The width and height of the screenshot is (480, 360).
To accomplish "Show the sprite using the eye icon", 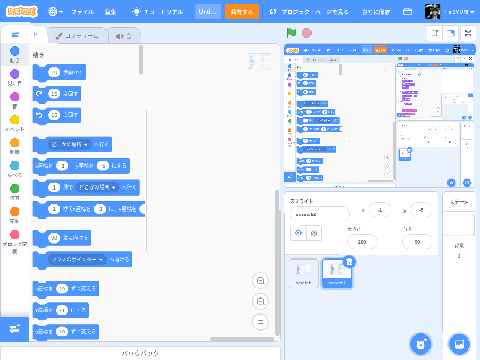I will pos(298,233).
